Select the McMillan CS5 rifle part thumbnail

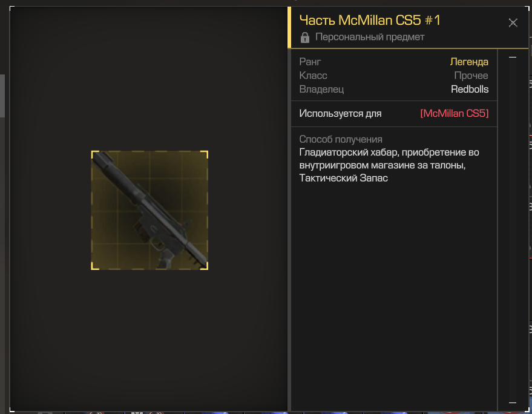click(x=149, y=211)
